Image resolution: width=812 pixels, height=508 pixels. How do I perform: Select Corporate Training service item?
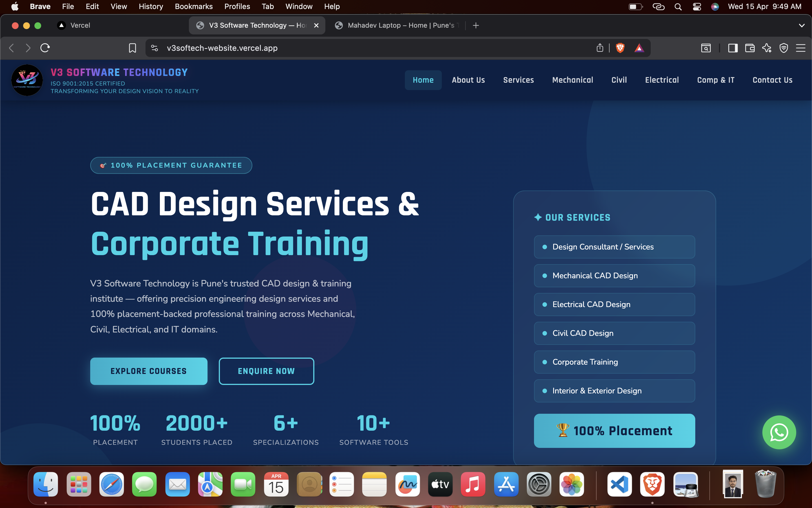point(614,362)
